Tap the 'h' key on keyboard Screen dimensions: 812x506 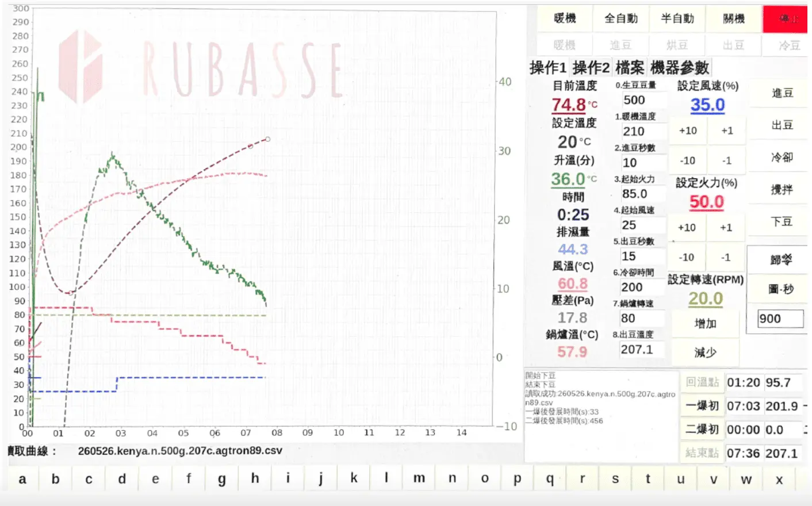pos(255,478)
